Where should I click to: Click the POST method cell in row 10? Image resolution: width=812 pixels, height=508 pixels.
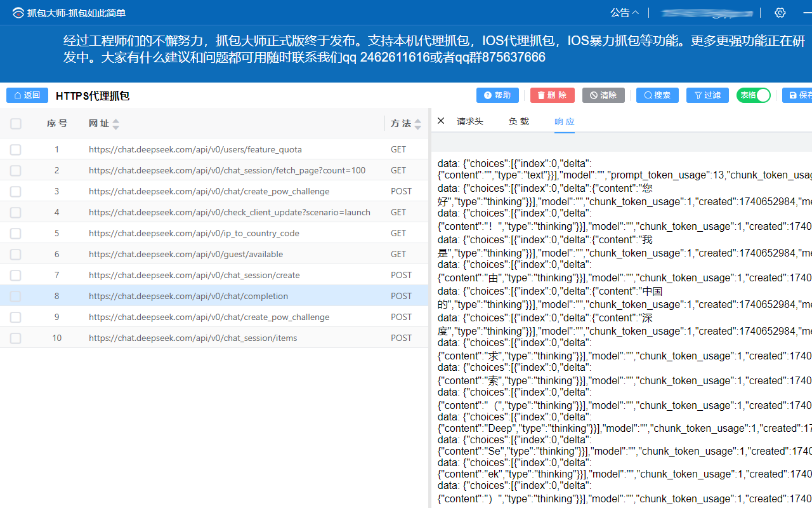point(402,338)
